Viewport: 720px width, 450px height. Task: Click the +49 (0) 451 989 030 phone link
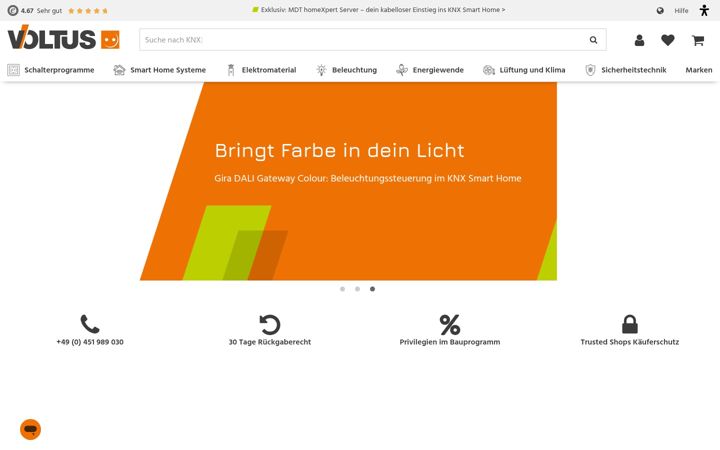tap(90, 342)
